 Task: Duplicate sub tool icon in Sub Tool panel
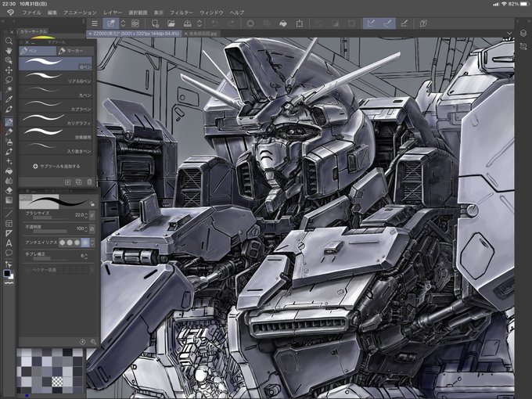pyautogui.click(x=79, y=182)
